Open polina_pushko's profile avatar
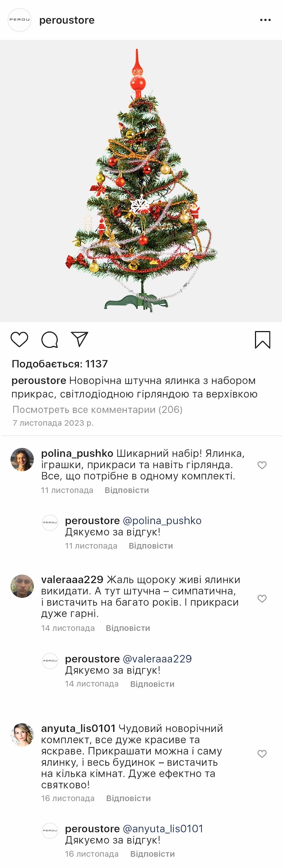The height and width of the screenshot is (868, 282). tap(22, 460)
